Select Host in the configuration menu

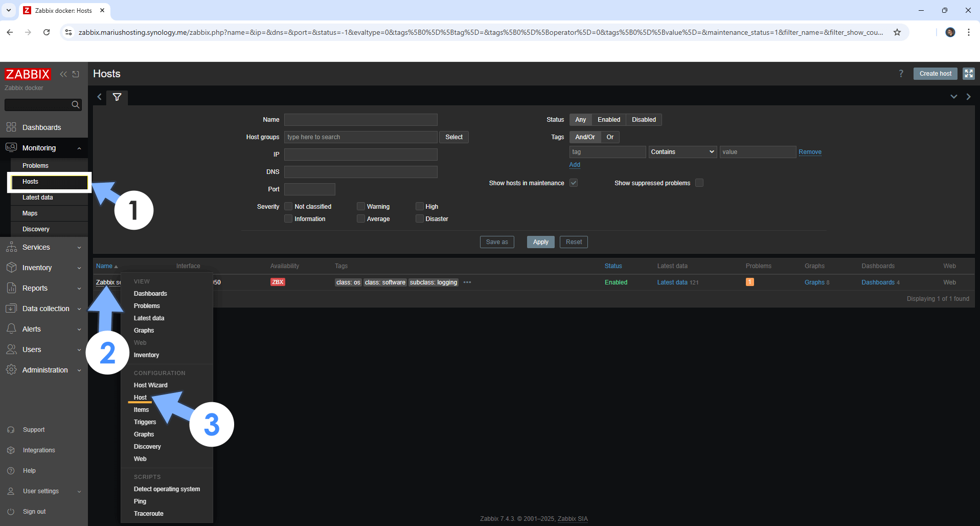coord(140,398)
